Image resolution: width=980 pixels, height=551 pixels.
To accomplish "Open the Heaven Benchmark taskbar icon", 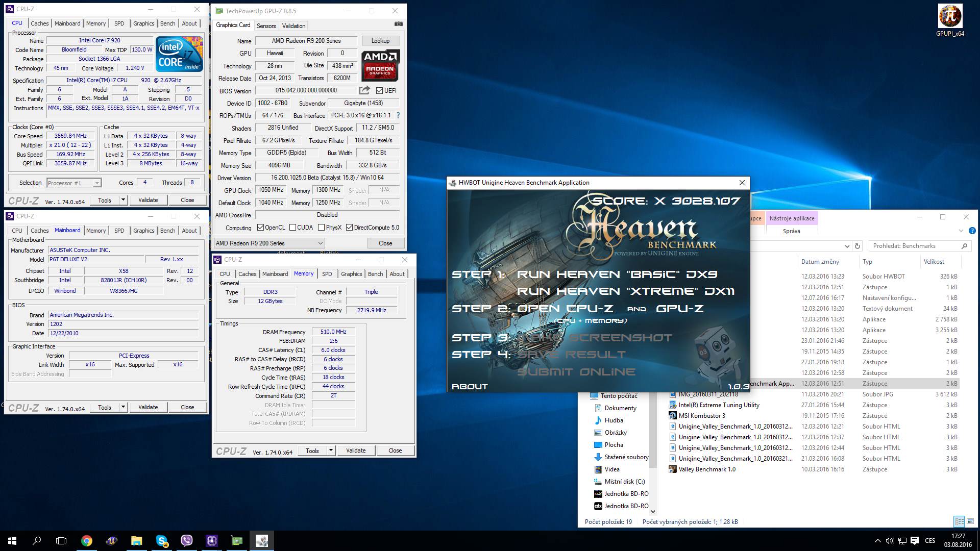I will [262, 541].
